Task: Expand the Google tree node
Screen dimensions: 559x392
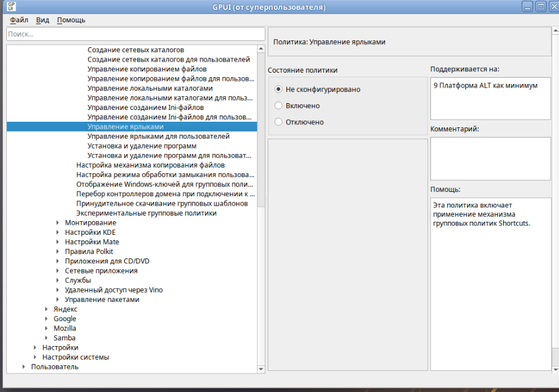Action: [x=47, y=319]
